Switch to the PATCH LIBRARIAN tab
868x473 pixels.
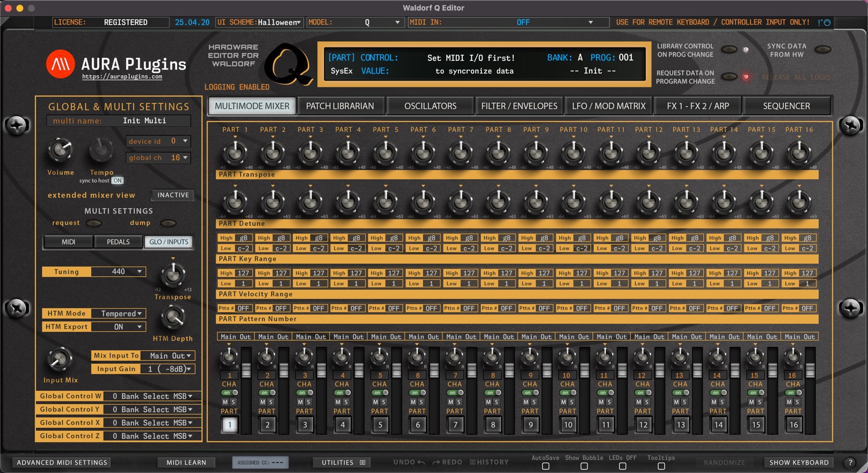tap(340, 106)
